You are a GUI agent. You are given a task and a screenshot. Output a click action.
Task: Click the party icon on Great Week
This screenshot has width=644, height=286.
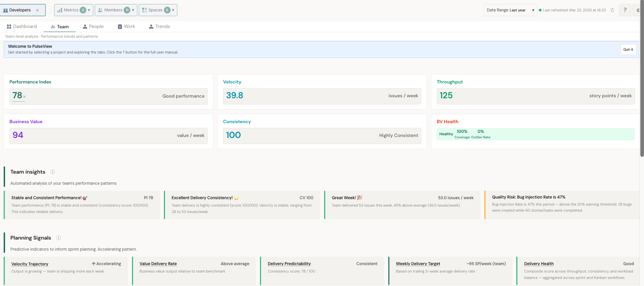[x=359, y=198]
